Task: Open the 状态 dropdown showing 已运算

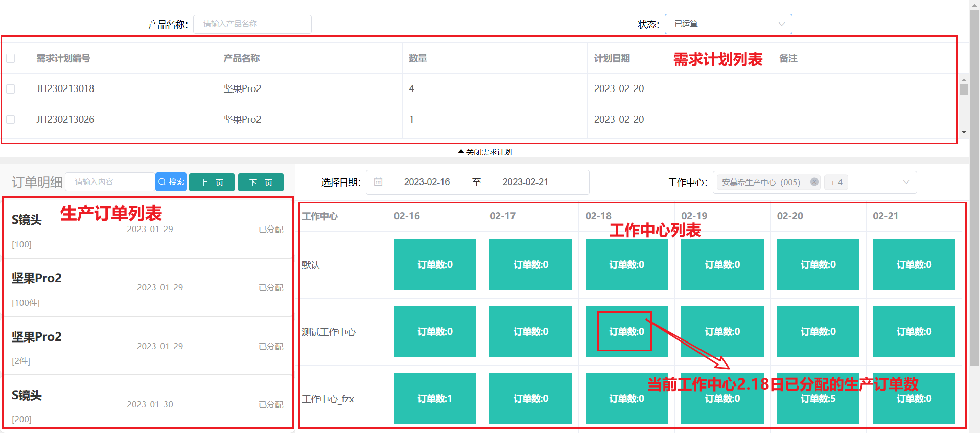Action: tap(728, 24)
